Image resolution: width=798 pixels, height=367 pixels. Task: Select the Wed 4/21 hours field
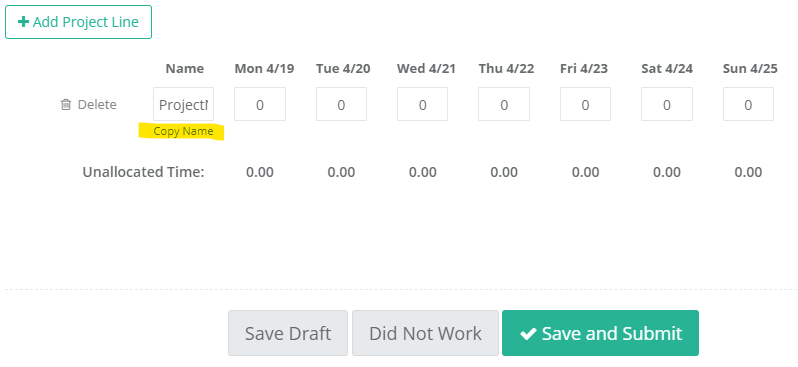coord(422,104)
